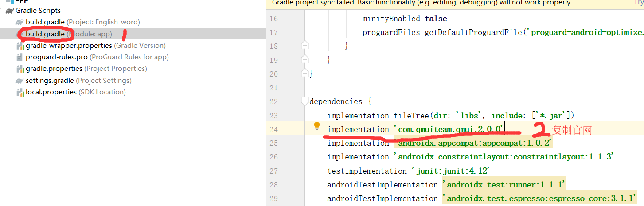
Task: Click the gradle.properties file icon
Action: [x=20, y=69]
